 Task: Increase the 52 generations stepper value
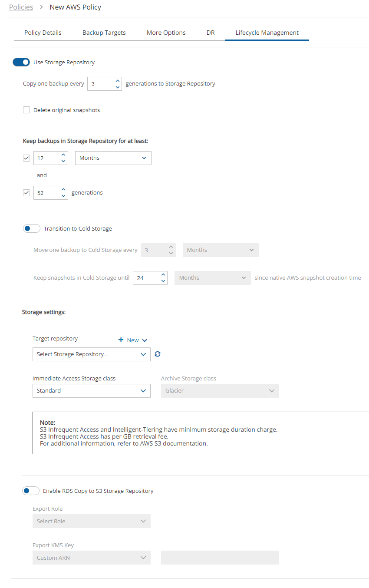tap(64, 190)
